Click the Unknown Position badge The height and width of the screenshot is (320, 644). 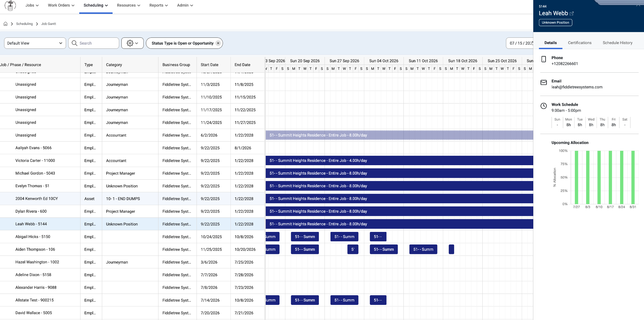pyautogui.click(x=556, y=23)
